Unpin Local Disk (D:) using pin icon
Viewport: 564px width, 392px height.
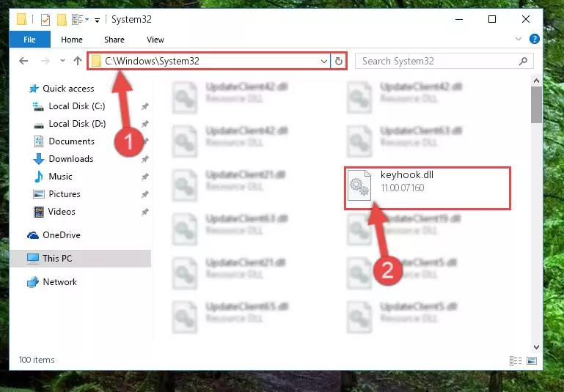(144, 124)
